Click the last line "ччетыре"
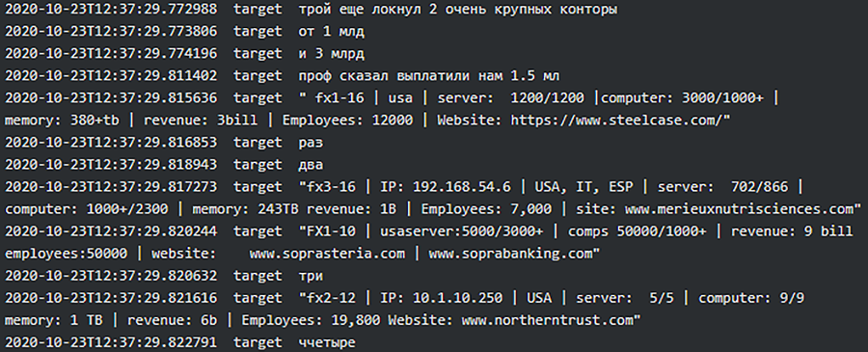 pyautogui.click(x=180, y=342)
